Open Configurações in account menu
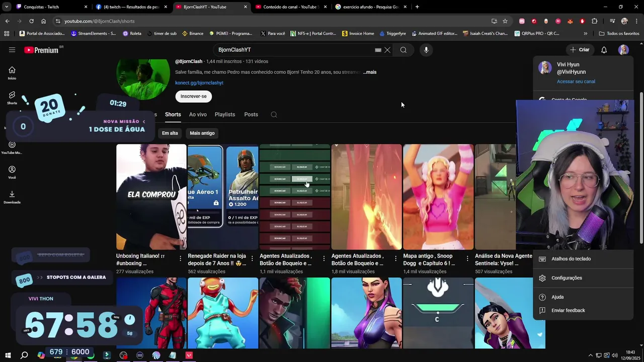This screenshot has width=644, height=362. (x=583, y=278)
